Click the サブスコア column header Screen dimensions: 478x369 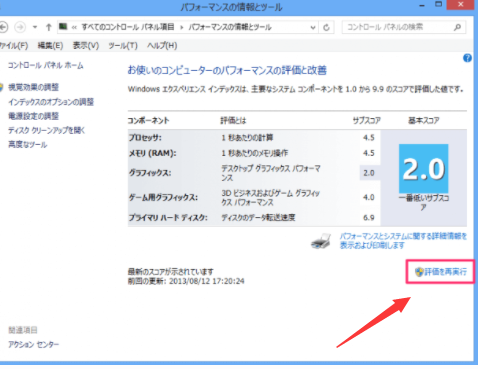[367, 120]
